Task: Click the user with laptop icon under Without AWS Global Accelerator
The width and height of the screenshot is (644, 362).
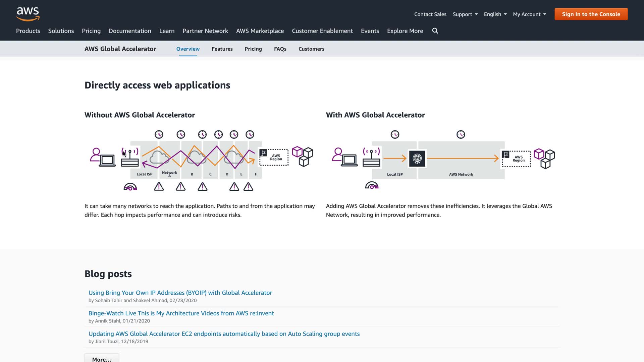Action: [103, 158]
